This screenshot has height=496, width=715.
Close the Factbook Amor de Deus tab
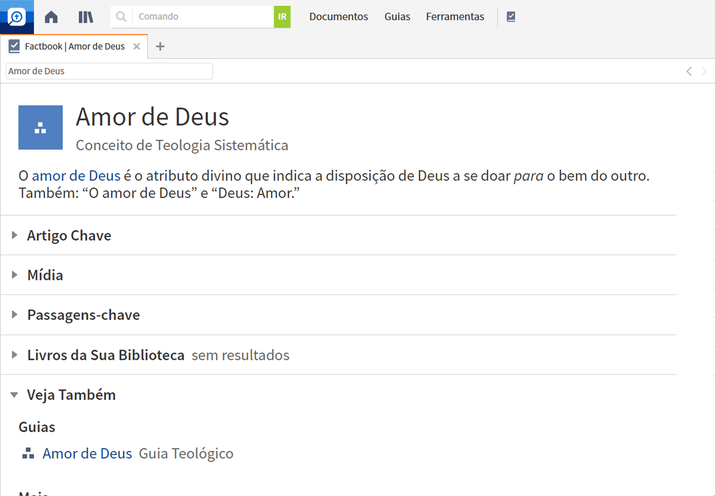(136, 46)
